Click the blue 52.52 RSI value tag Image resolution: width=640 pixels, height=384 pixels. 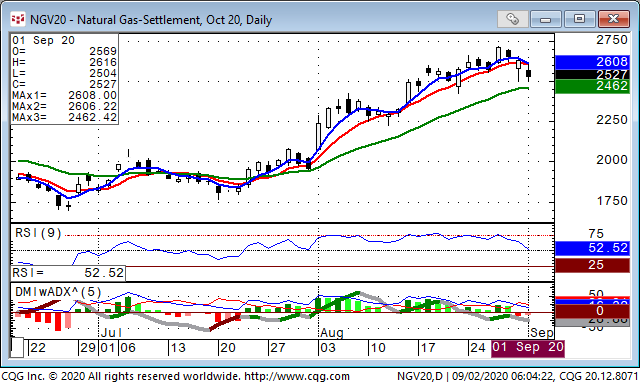tap(592, 248)
